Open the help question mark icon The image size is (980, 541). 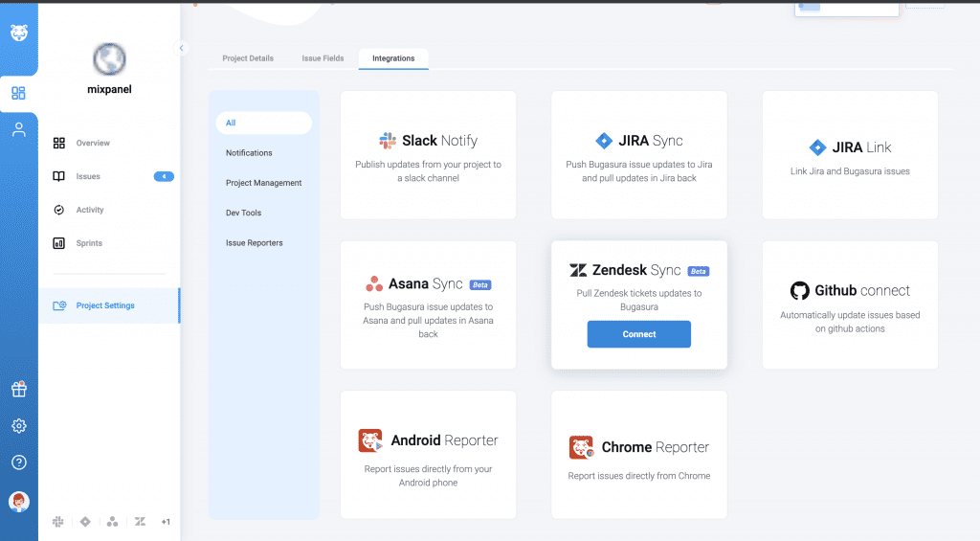[x=19, y=462]
